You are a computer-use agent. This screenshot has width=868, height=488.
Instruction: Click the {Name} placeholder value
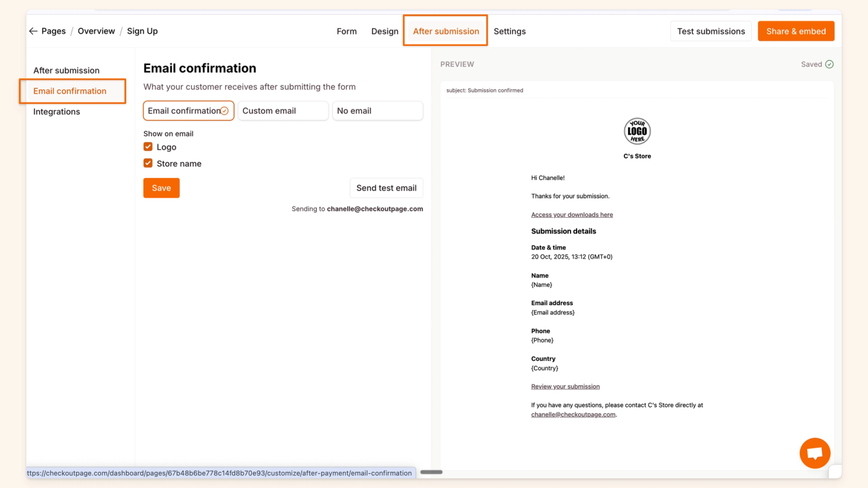coord(542,285)
